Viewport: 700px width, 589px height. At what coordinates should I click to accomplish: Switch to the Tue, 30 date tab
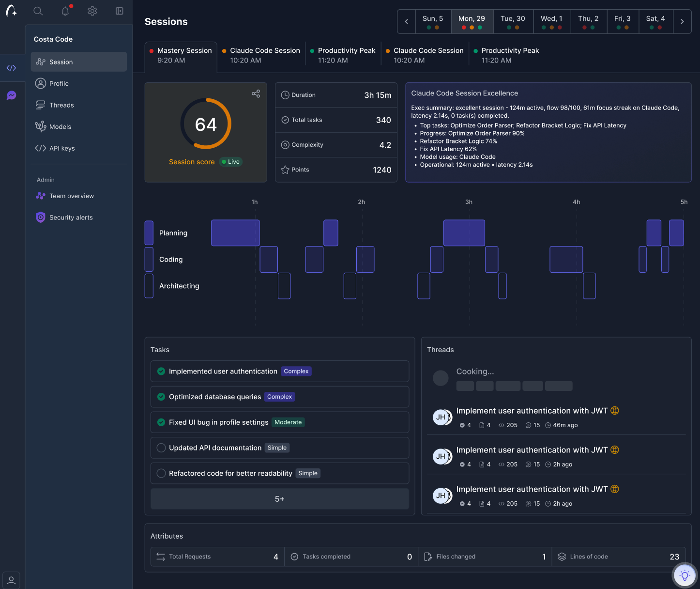(x=513, y=21)
